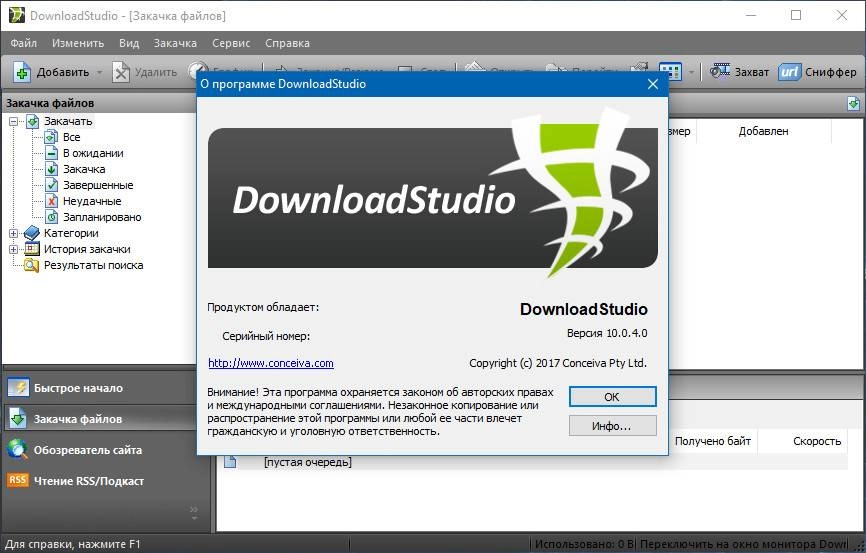Viewport: 866px width, 553px height.
Task: Select the История закачки tree item
Action: [87, 249]
